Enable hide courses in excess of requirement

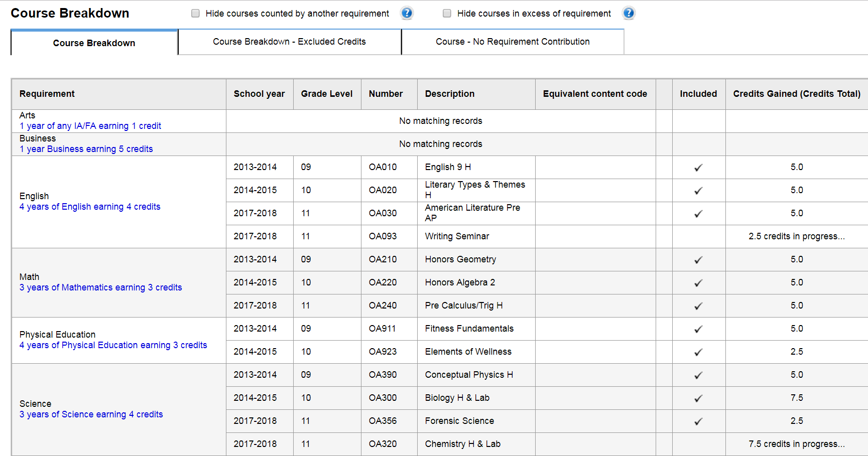pyautogui.click(x=447, y=13)
